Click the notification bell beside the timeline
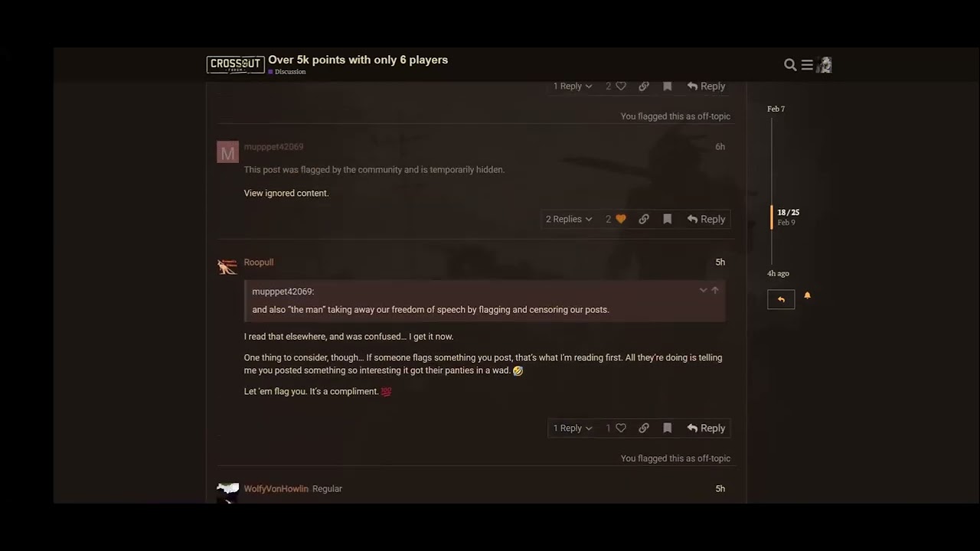Screen dimensions: 980x551 [807, 295]
